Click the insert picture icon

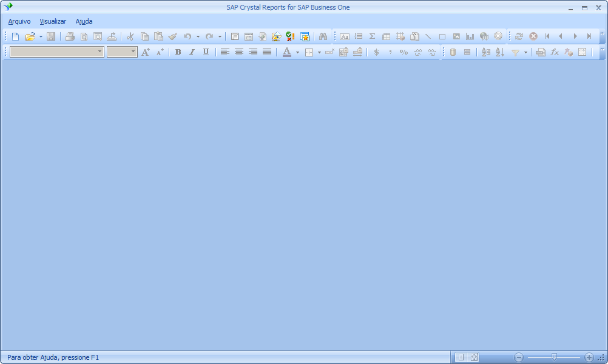(456, 36)
